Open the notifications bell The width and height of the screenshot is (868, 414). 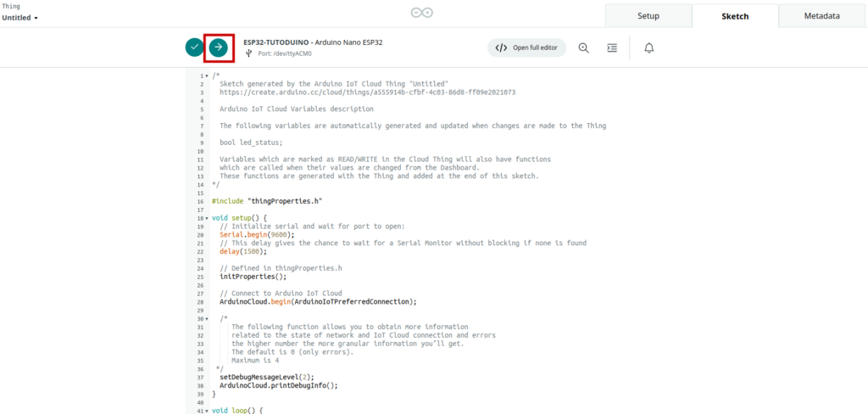click(649, 48)
